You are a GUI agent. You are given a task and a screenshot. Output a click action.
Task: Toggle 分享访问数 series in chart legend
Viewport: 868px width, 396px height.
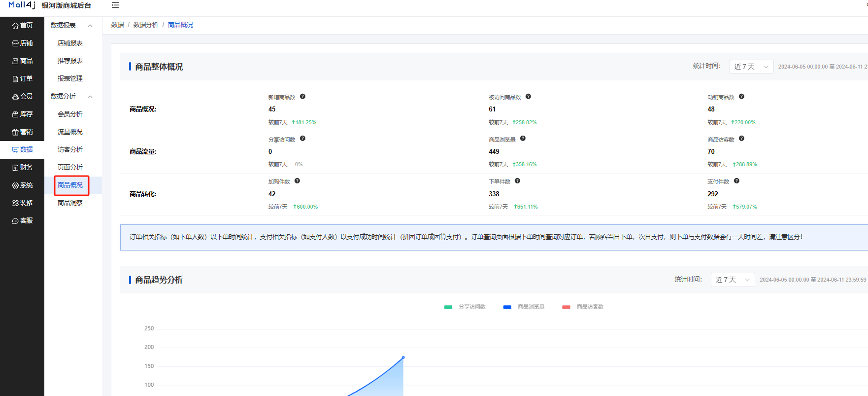coord(465,307)
